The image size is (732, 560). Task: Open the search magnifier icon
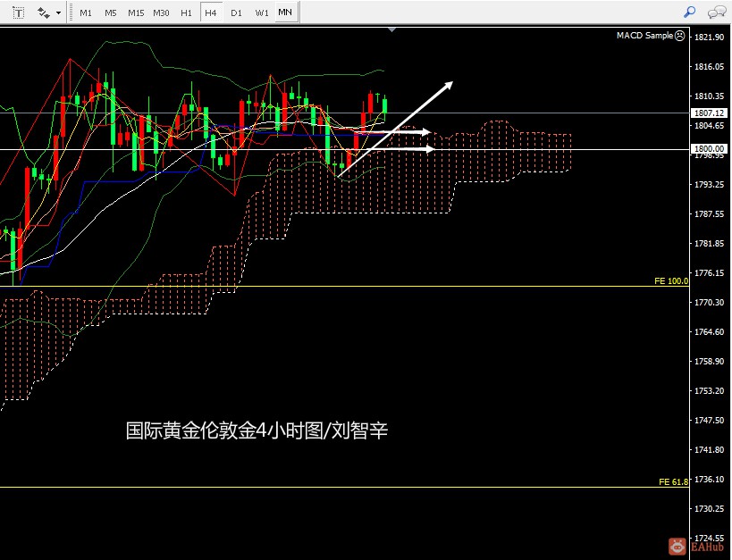[x=689, y=13]
